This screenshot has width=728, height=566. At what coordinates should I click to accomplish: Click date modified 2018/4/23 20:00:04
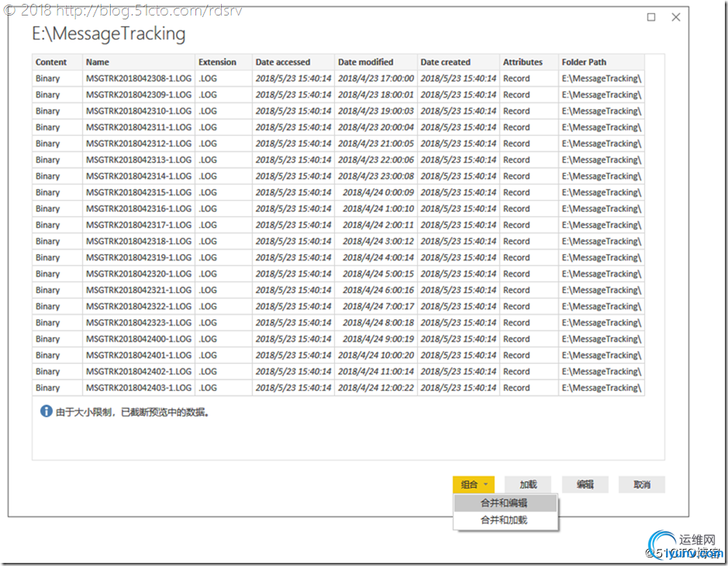point(375,127)
